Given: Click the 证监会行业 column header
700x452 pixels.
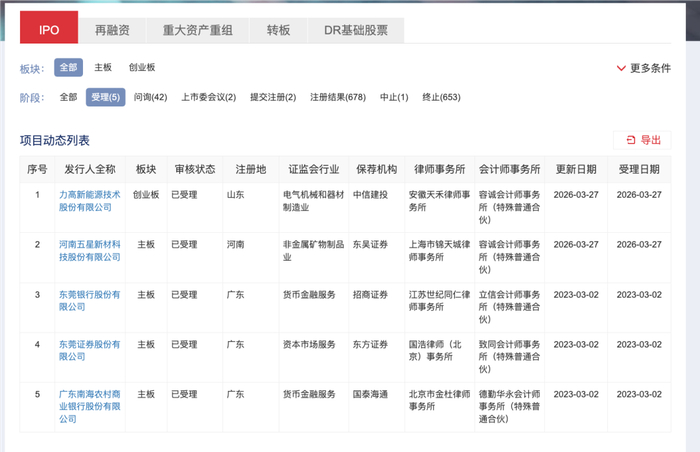Looking at the screenshot, I should point(313,169).
